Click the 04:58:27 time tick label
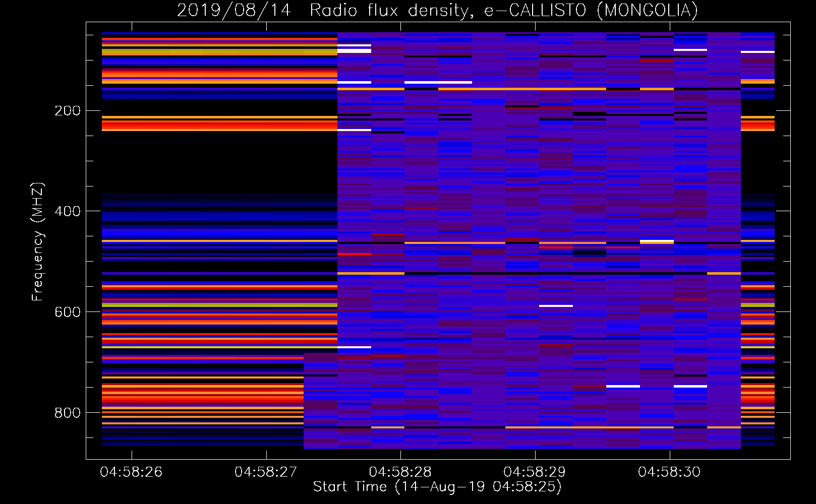 (266, 472)
